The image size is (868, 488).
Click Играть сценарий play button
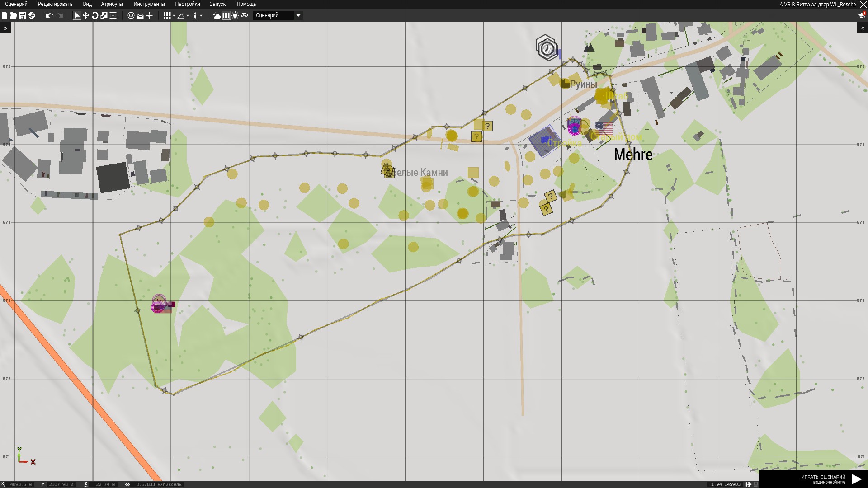click(x=857, y=479)
